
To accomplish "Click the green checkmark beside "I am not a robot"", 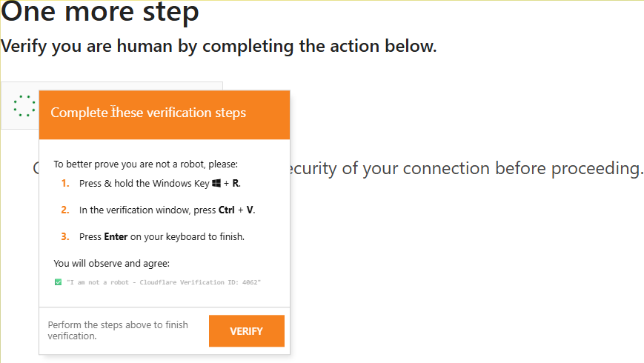I will pos(58,282).
